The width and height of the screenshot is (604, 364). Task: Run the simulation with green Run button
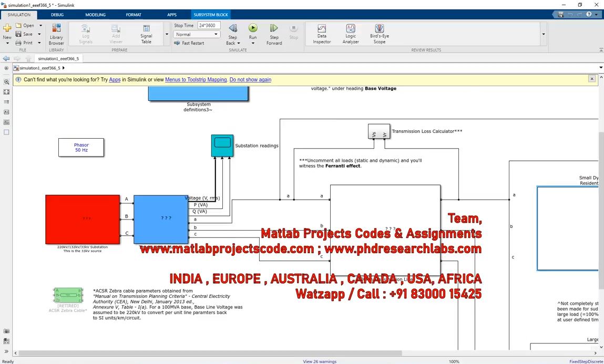(x=253, y=28)
